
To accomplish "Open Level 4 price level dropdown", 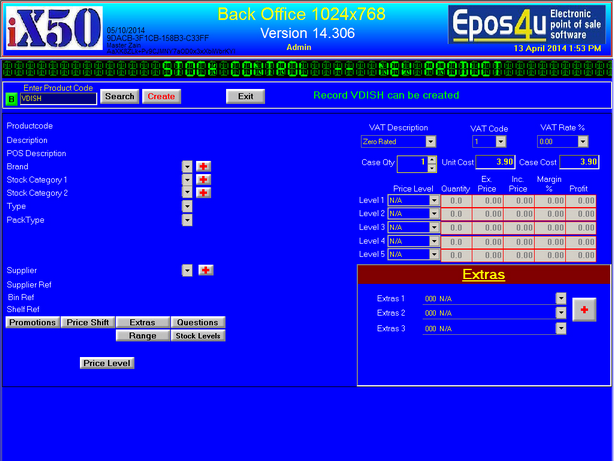I will tap(434, 241).
